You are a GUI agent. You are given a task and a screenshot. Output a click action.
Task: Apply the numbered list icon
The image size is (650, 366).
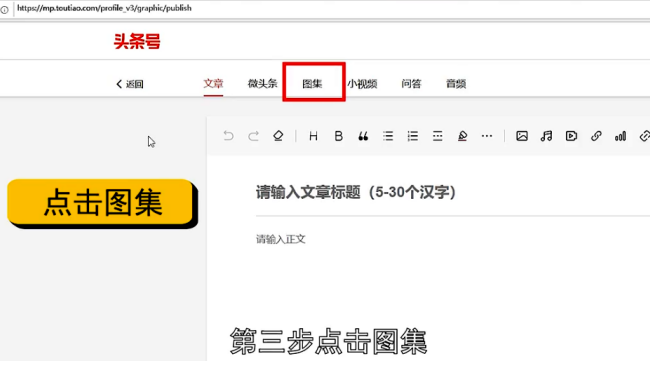click(x=412, y=136)
